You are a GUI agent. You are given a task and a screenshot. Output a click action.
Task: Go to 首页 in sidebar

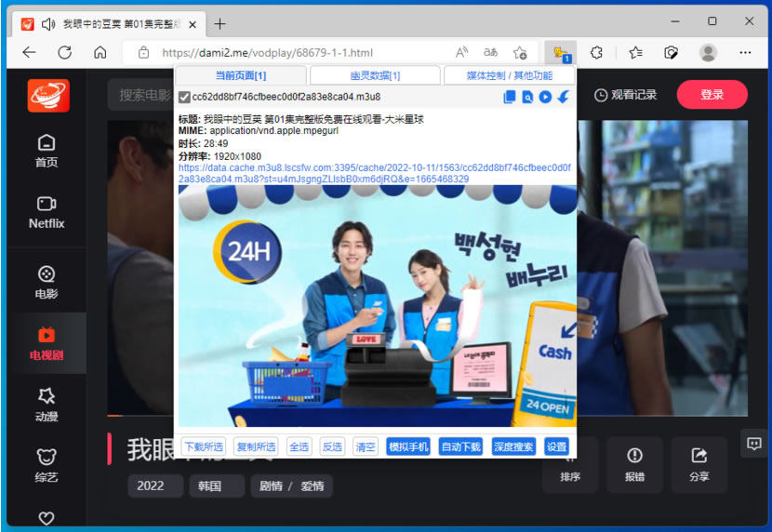[47, 151]
